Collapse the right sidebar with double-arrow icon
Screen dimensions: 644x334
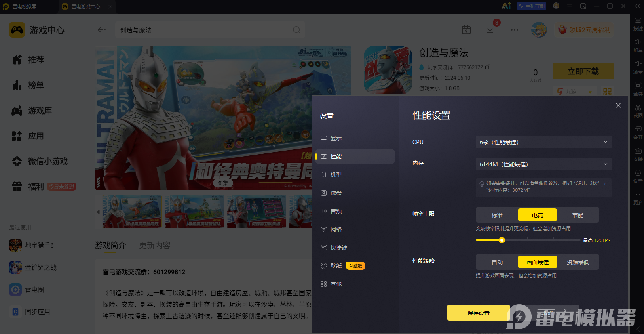coord(638,6)
